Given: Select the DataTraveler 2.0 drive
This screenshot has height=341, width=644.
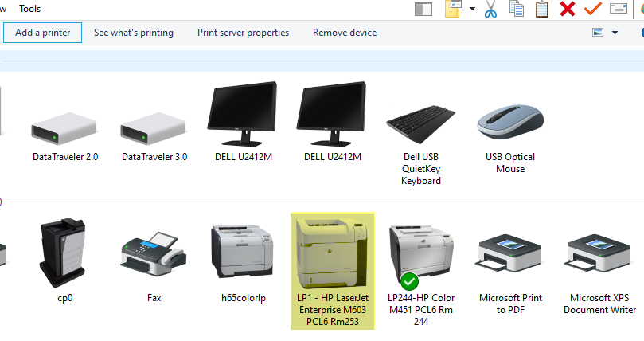Looking at the screenshot, I should [x=65, y=136].
